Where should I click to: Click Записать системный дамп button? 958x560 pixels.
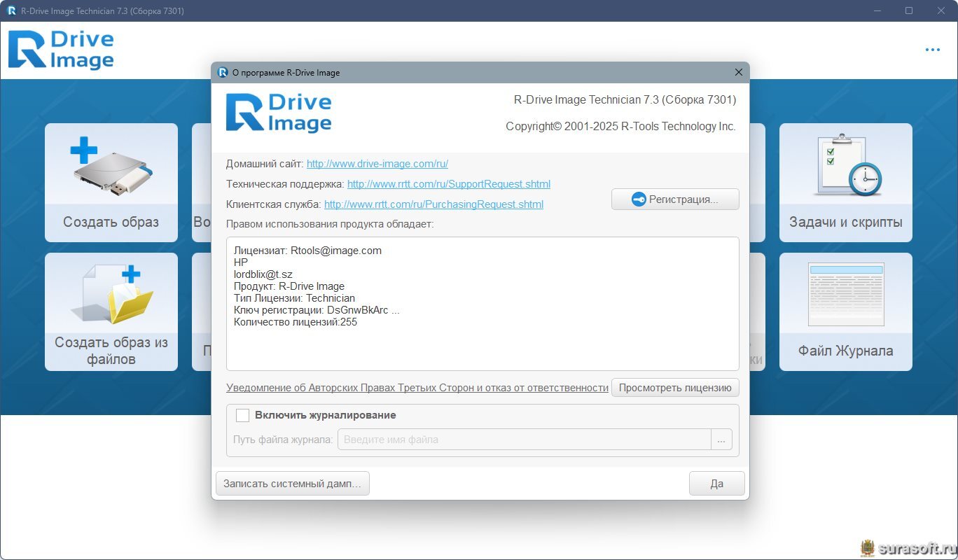(293, 484)
